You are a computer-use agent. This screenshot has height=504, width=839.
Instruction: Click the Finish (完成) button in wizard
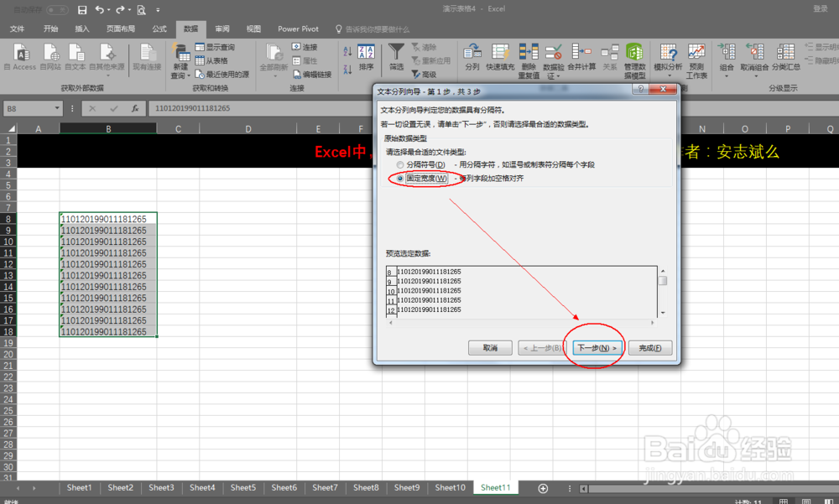coord(650,348)
